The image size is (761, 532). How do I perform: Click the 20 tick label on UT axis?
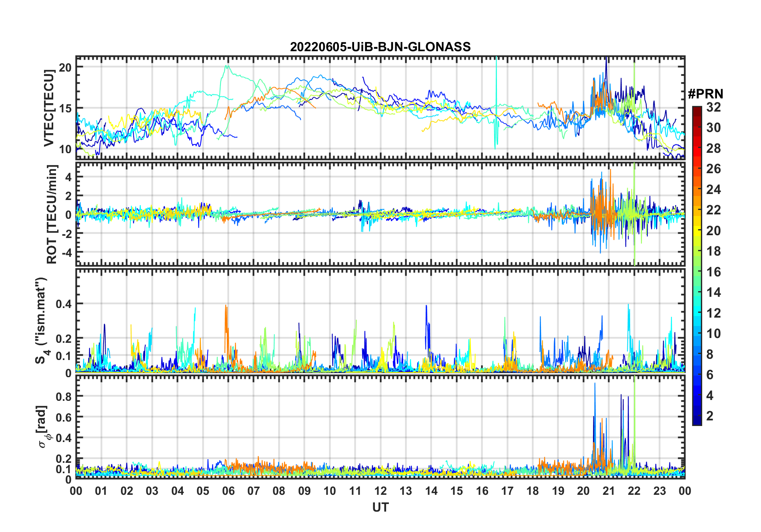click(x=583, y=491)
